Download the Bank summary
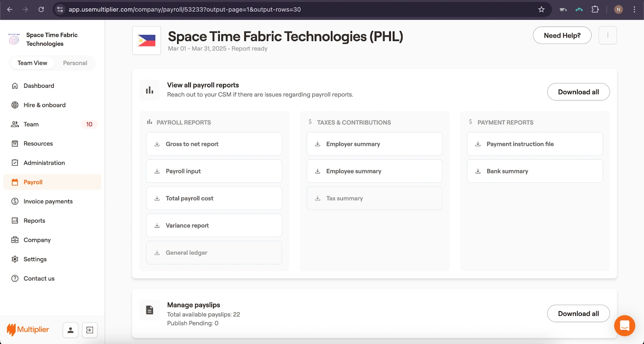Viewport: 644px width, 344px height. pyautogui.click(x=535, y=171)
